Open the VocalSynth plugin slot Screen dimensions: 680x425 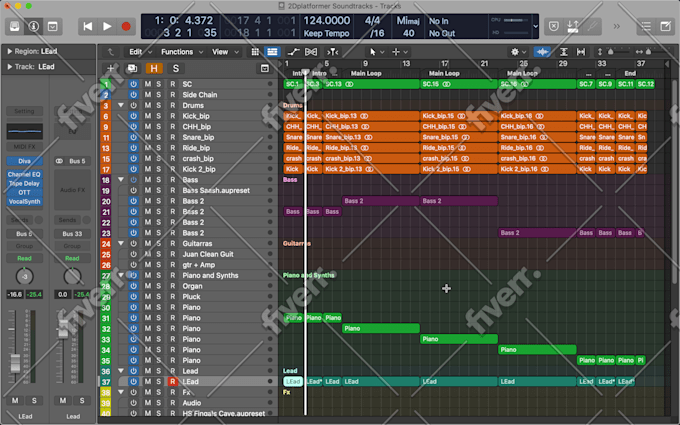click(x=25, y=202)
